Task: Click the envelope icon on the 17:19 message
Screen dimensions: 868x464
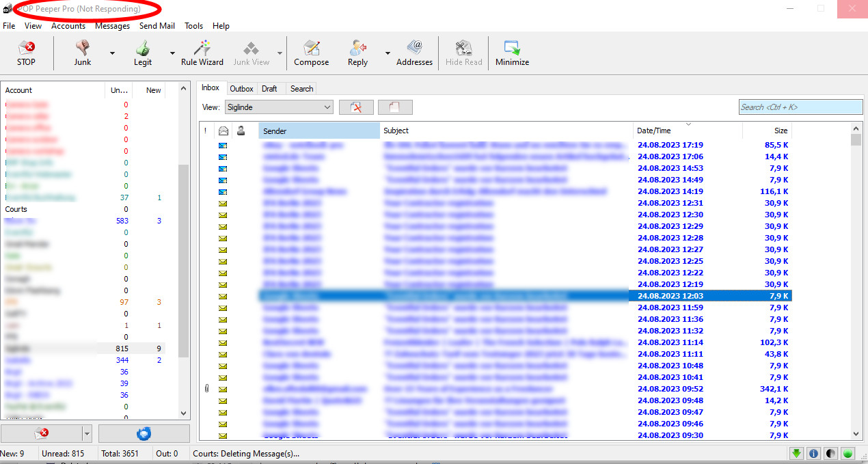Action: [x=223, y=145]
